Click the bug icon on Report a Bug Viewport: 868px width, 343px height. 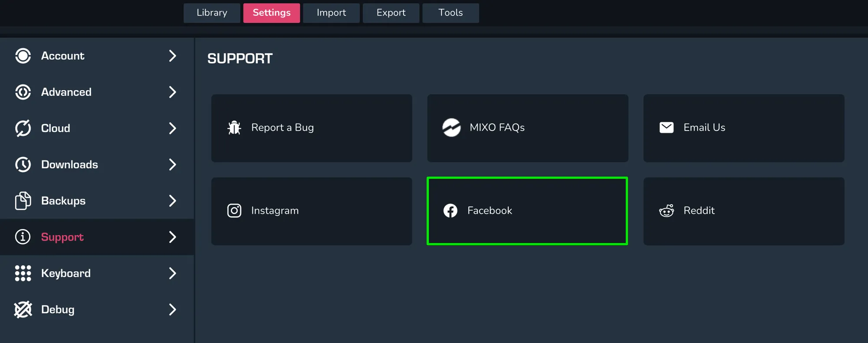[x=234, y=127]
